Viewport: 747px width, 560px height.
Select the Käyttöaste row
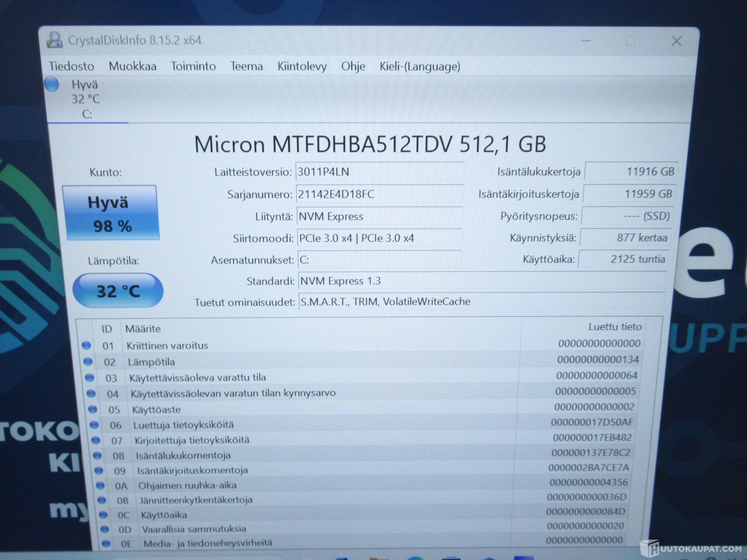pos(362,408)
